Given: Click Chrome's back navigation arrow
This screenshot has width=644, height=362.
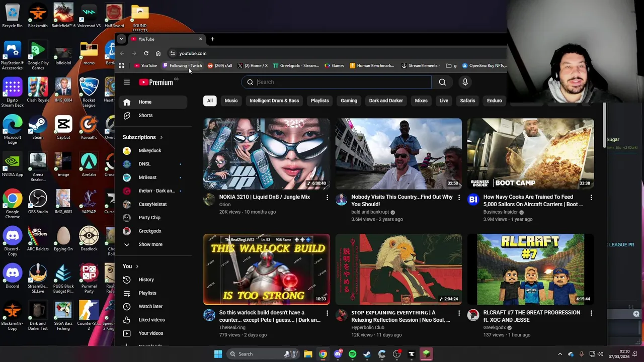Looking at the screenshot, I should click(x=122, y=53).
